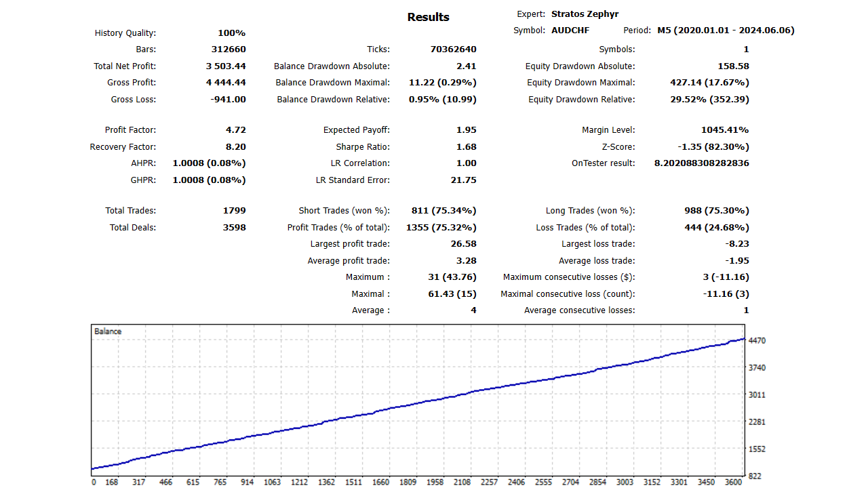The image size is (868, 488).
Task: Click the History Quality 100% value
Action: [x=232, y=33]
